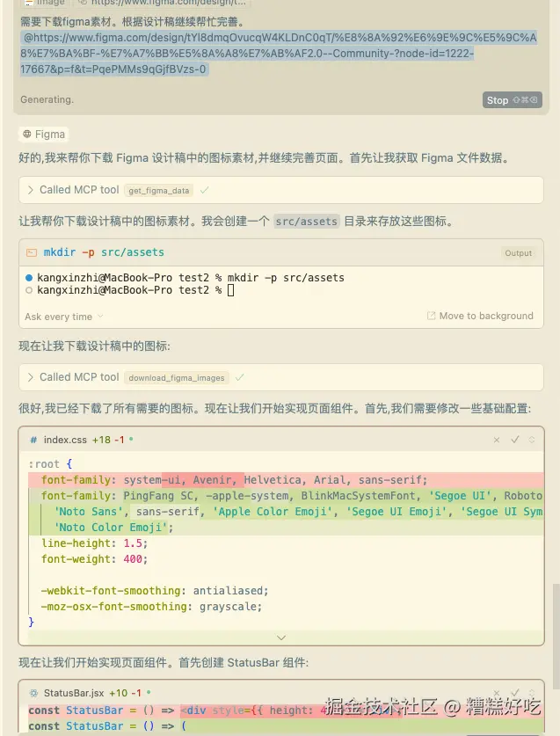Select the added const StatusBar green line
Screen dimensions: 560x736
[286, 726]
